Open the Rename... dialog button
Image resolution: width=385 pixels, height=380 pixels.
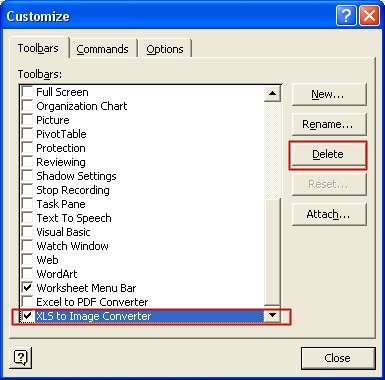coord(328,124)
